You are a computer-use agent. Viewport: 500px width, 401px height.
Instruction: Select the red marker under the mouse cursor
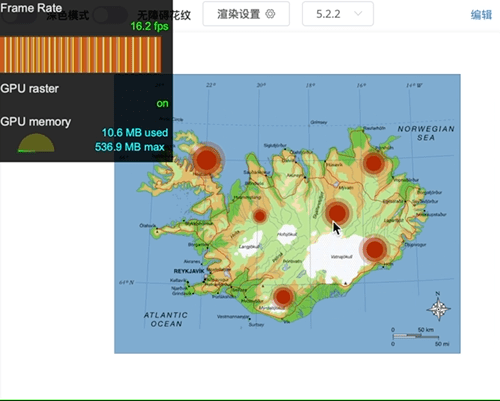tap(337, 213)
